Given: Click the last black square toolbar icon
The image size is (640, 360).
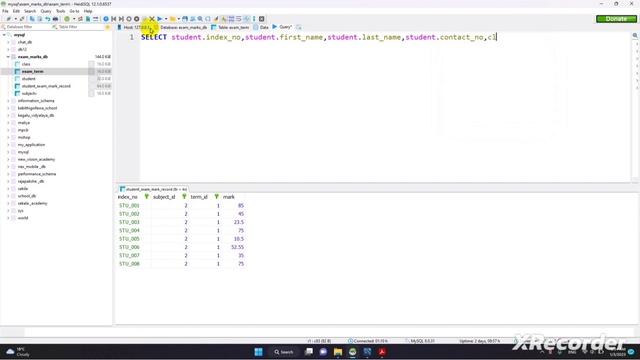Looking at the screenshot, I should (262, 19).
